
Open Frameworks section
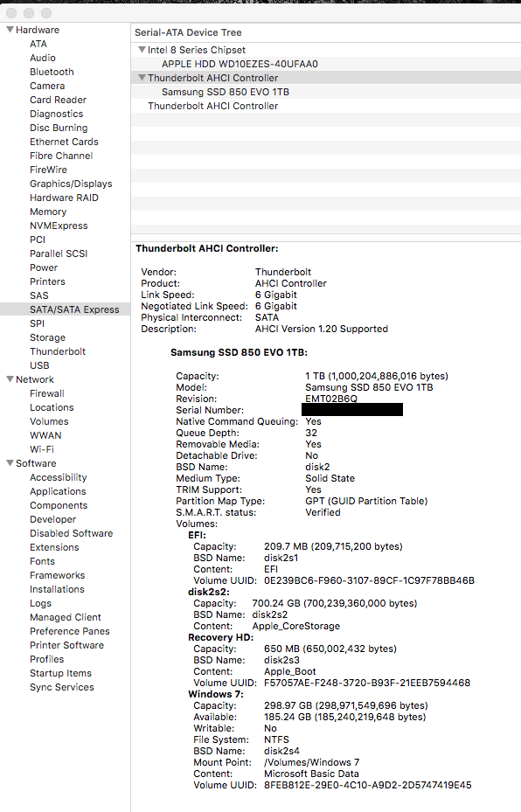point(57,575)
